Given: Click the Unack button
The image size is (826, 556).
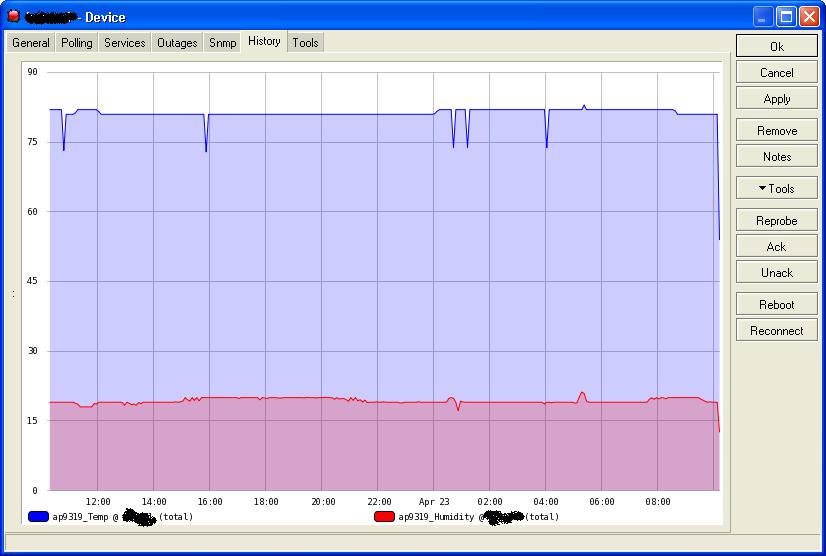Looking at the screenshot, I should coord(776,272).
